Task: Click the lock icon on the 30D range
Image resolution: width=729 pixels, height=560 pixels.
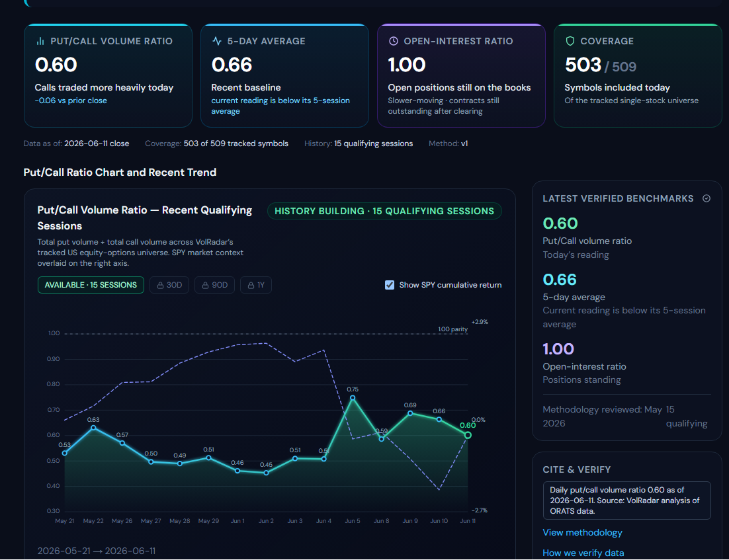Action: [160, 286]
